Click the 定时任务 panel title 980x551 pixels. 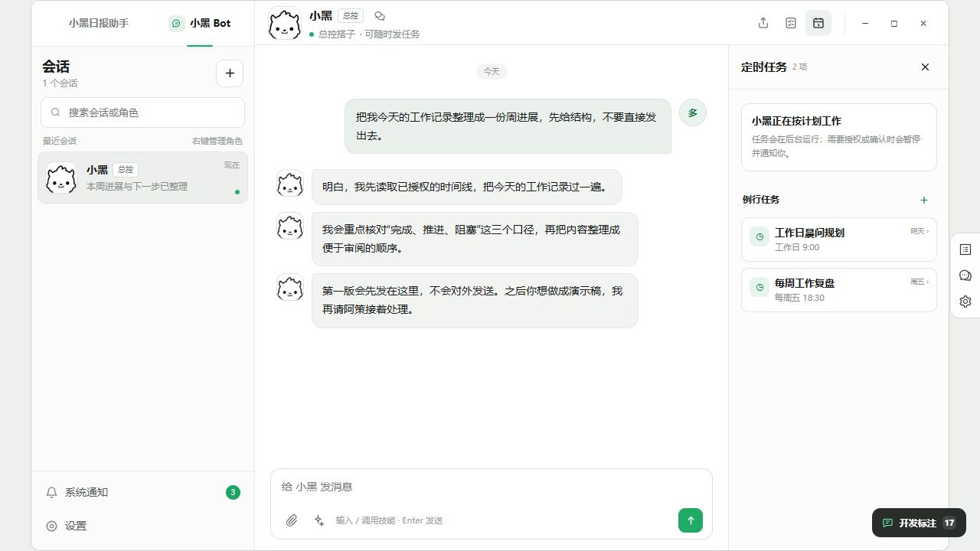click(x=764, y=67)
